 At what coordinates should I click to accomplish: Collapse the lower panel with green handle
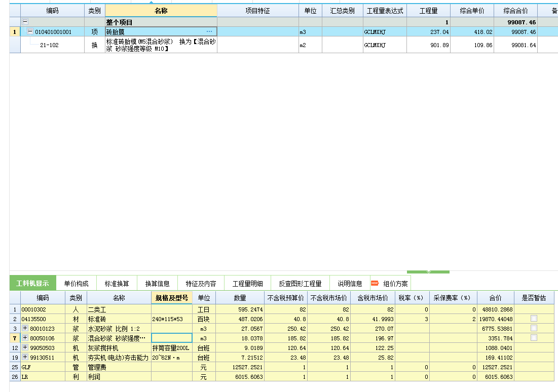coord(428,272)
